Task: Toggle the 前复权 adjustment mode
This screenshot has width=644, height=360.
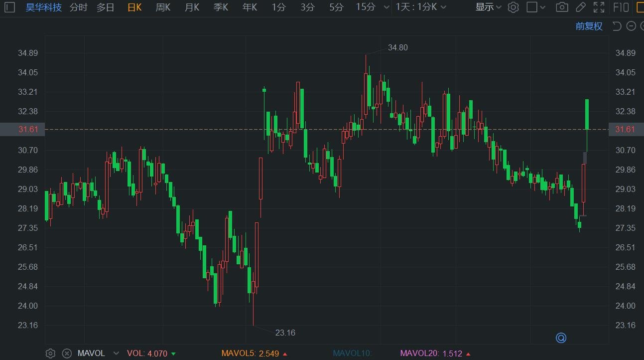Action: tap(589, 26)
